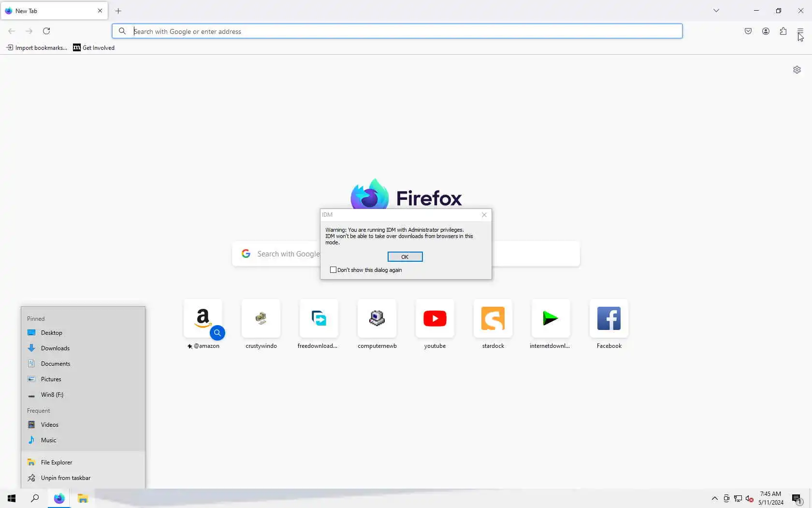The height and width of the screenshot is (508, 812).
Task: Open the Windows Start button
Action: [12, 498]
